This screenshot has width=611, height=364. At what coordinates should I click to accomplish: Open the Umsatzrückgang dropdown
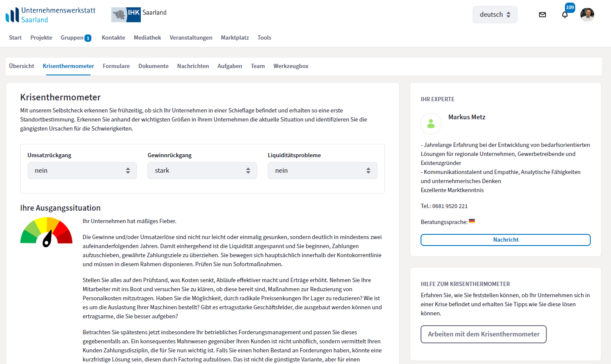(x=82, y=171)
